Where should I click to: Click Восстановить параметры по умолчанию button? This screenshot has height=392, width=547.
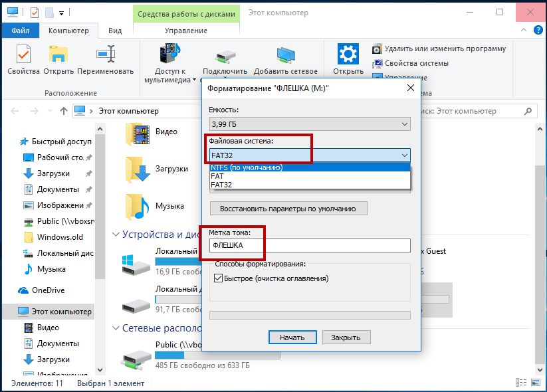(288, 209)
